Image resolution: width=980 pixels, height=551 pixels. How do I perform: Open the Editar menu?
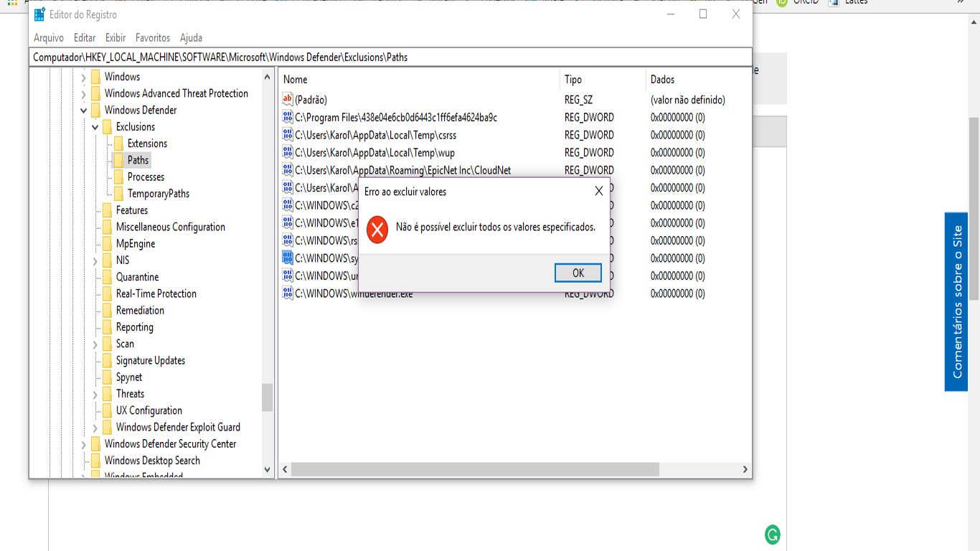(x=85, y=38)
